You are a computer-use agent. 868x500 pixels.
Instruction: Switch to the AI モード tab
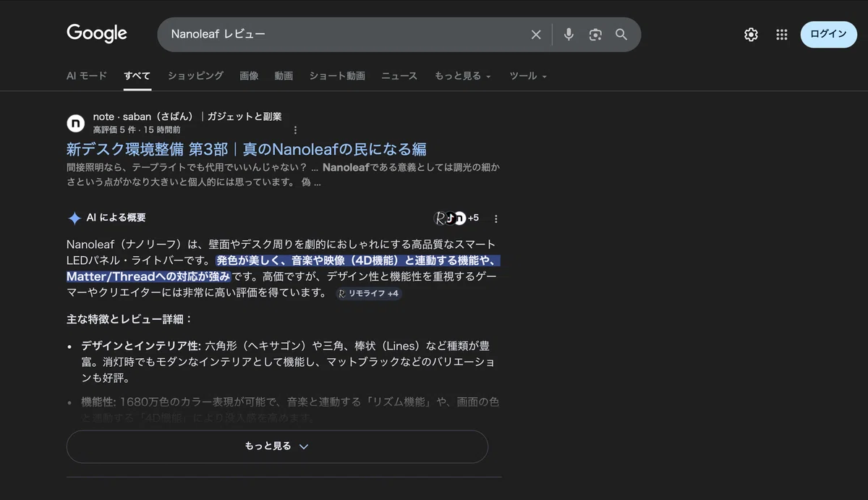coord(87,76)
